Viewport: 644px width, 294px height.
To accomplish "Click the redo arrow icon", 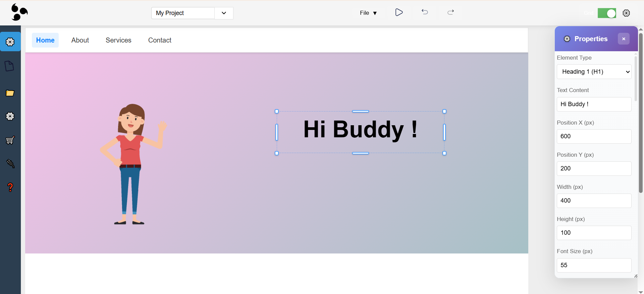I will 450,12.
